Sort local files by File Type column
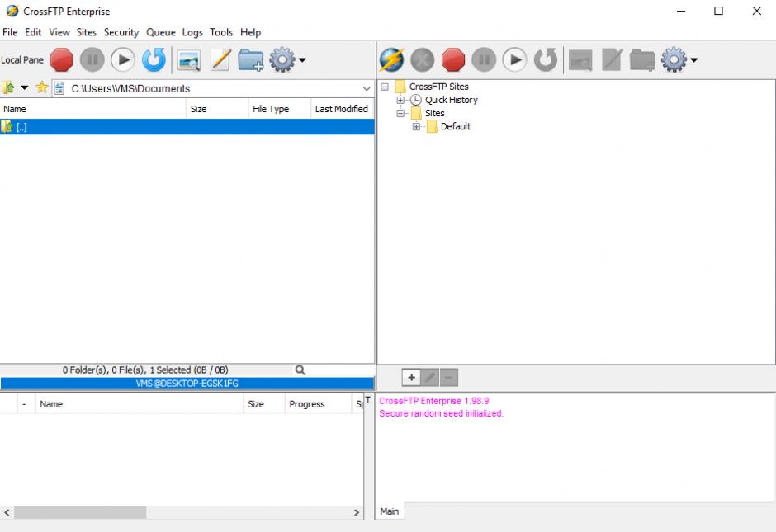This screenshot has height=532, width=776. (x=280, y=109)
